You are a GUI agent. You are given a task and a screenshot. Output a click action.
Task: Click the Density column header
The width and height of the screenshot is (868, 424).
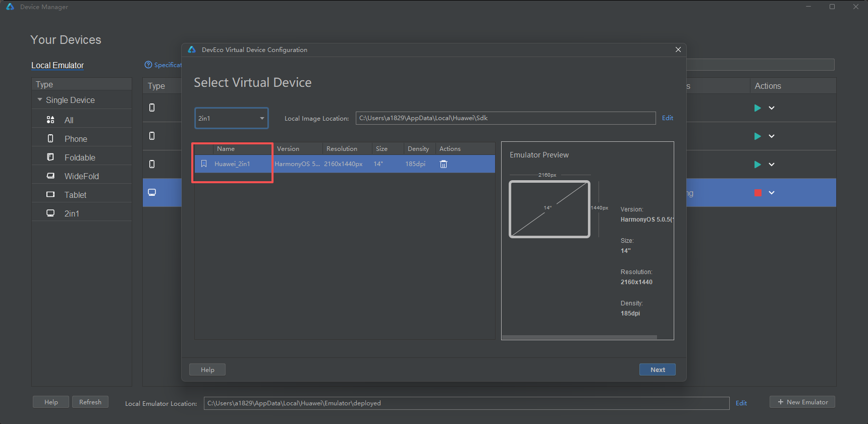pyautogui.click(x=419, y=149)
